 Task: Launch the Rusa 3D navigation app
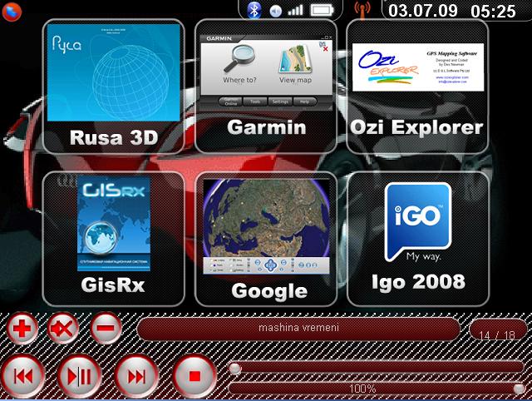[x=113, y=86]
